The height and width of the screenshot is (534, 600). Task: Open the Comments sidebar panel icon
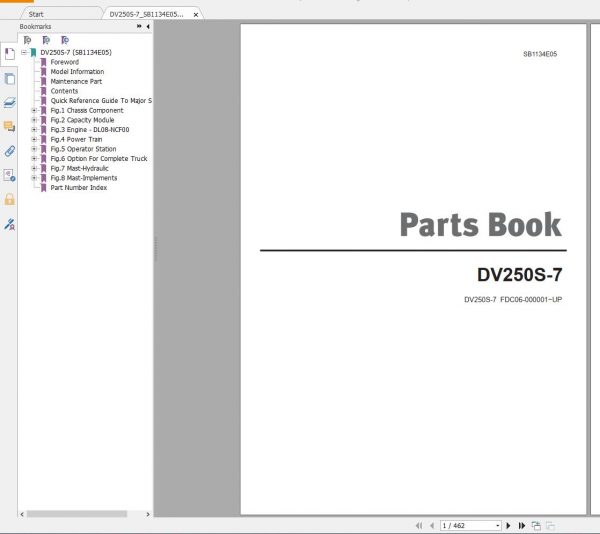10,127
